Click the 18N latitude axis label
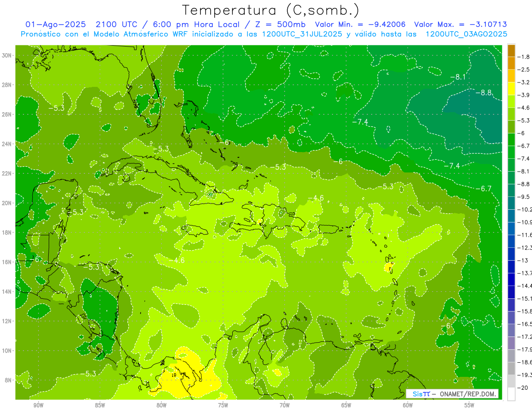Screen dimensions: 532x411 [x=7, y=232]
